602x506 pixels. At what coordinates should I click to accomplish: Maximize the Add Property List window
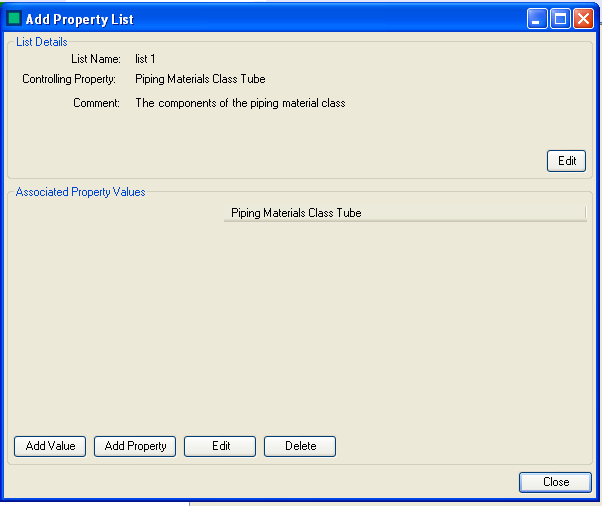coord(560,19)
